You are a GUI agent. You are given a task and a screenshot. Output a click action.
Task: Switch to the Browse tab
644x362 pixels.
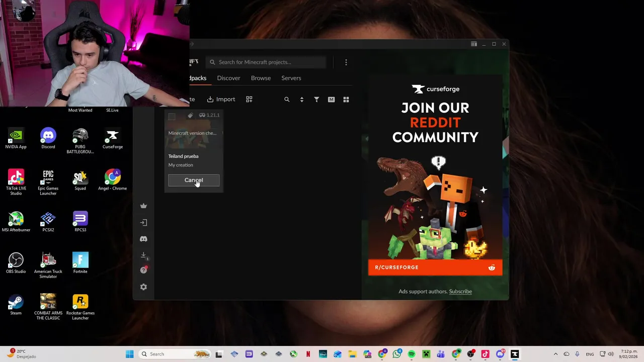261,78
